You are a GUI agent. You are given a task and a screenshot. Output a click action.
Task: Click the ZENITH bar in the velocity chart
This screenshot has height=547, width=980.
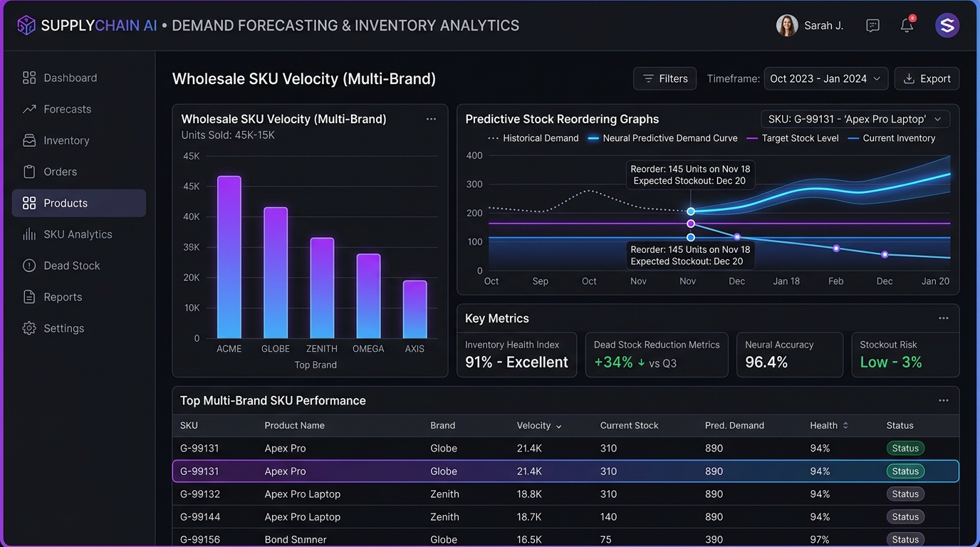(x=322, y=288)
